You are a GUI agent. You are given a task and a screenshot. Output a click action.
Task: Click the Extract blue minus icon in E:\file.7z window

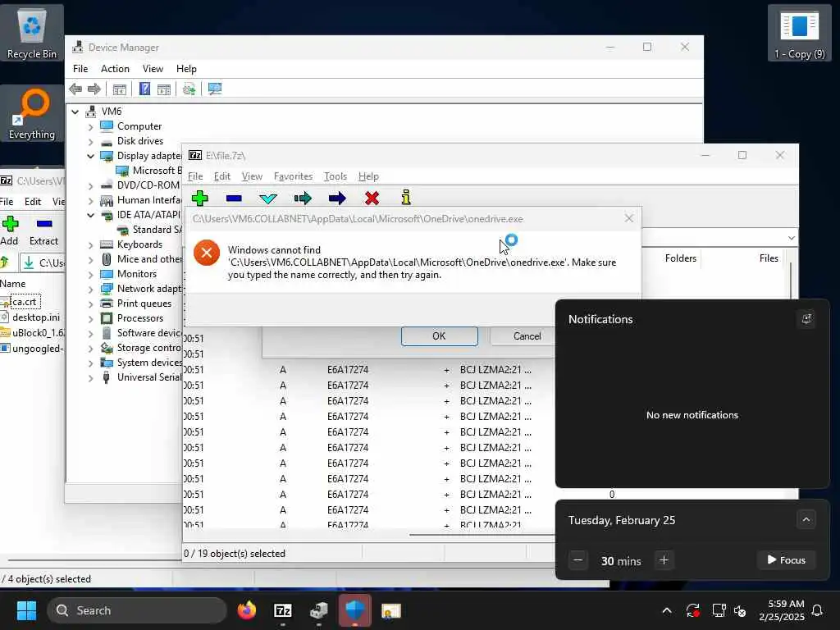[234, 199]
